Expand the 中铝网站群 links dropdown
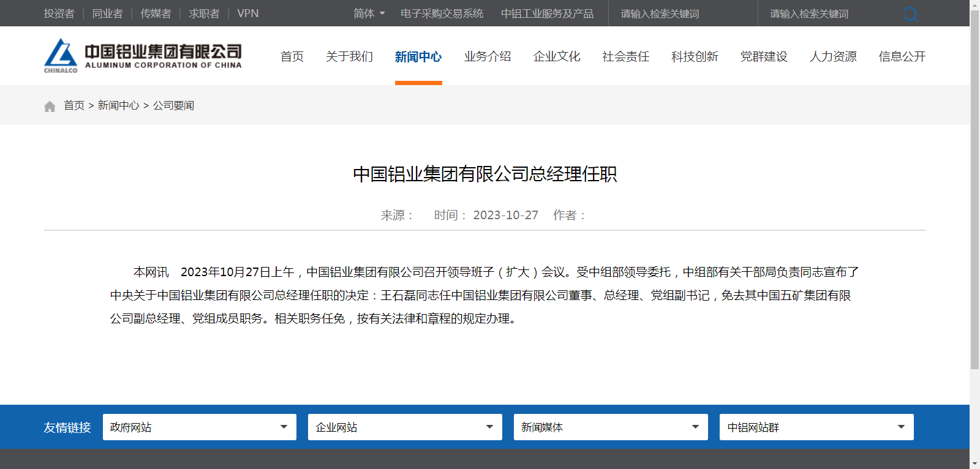 point(816,427)
